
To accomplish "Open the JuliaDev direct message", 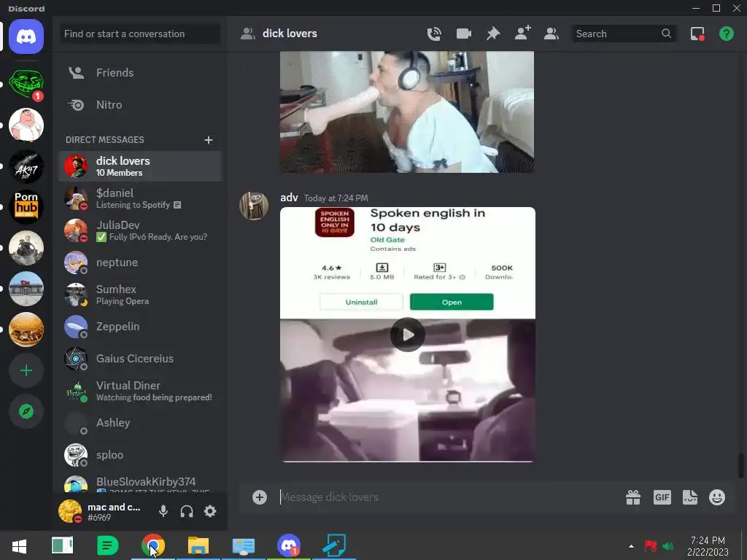I will coord(140,230).
